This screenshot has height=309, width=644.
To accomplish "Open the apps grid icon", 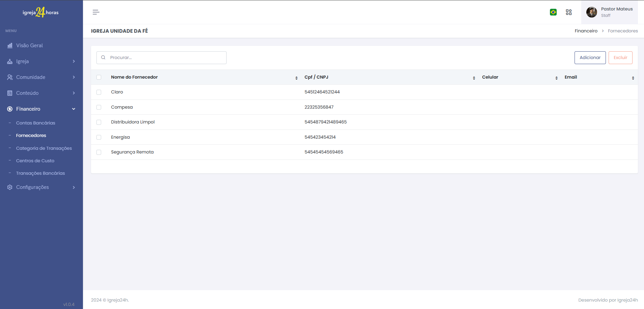I will 569,12.
